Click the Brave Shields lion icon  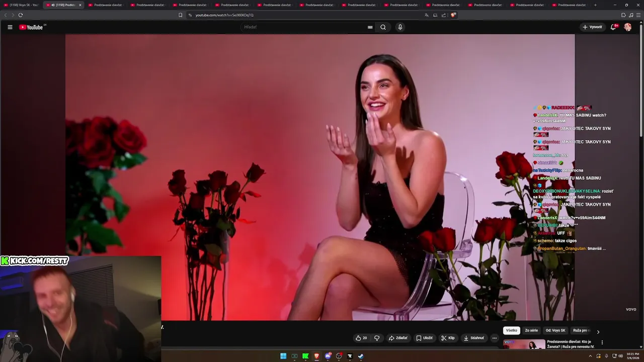[453, 15]
